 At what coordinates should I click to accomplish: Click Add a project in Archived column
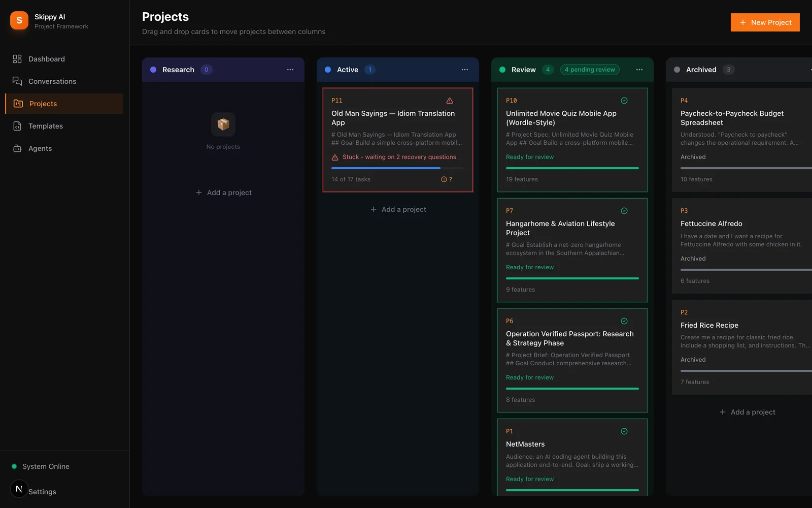pos(747,412)
